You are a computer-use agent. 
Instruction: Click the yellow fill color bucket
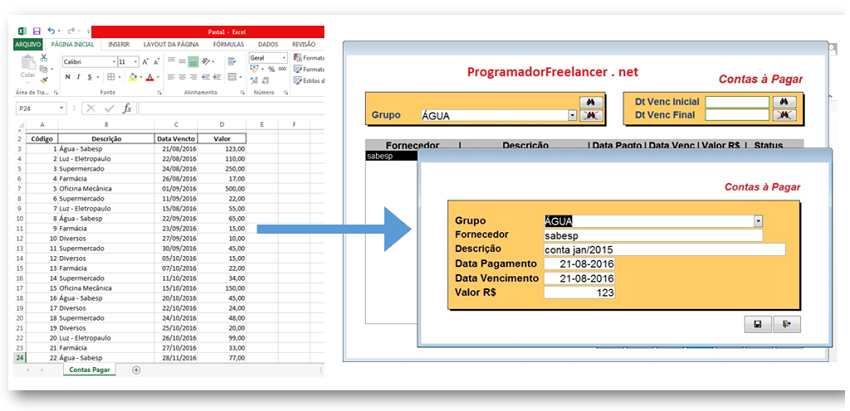pyautogui.click(x=133, y=77)
